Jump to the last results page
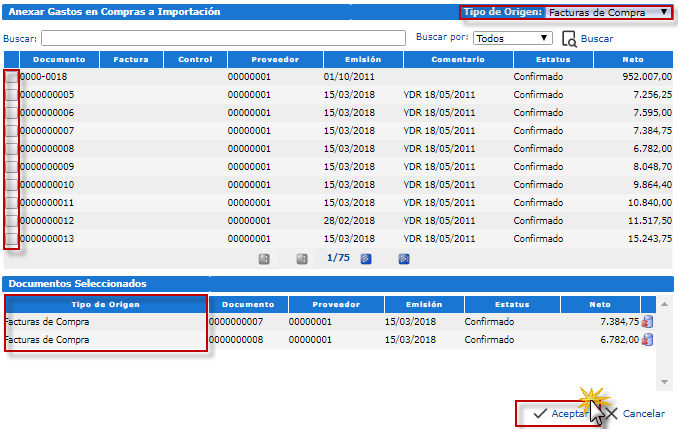The image size is (678, 429). [404, 258]
